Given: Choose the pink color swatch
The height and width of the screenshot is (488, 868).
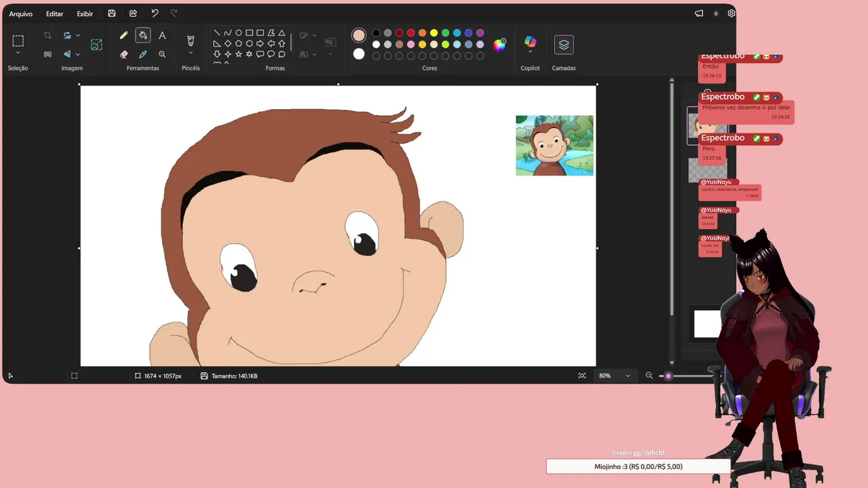Looking at the screenshot, I should click(x=411, y=44).
